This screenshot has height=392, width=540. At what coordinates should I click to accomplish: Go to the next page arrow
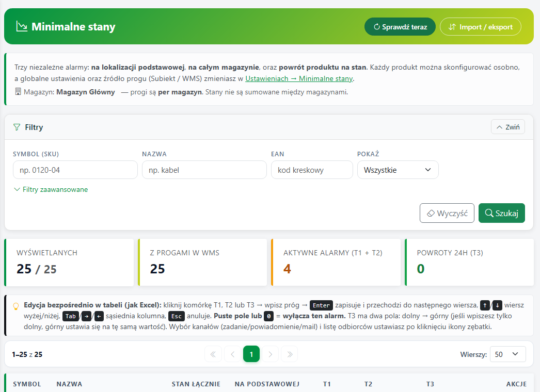click(271, 354)
